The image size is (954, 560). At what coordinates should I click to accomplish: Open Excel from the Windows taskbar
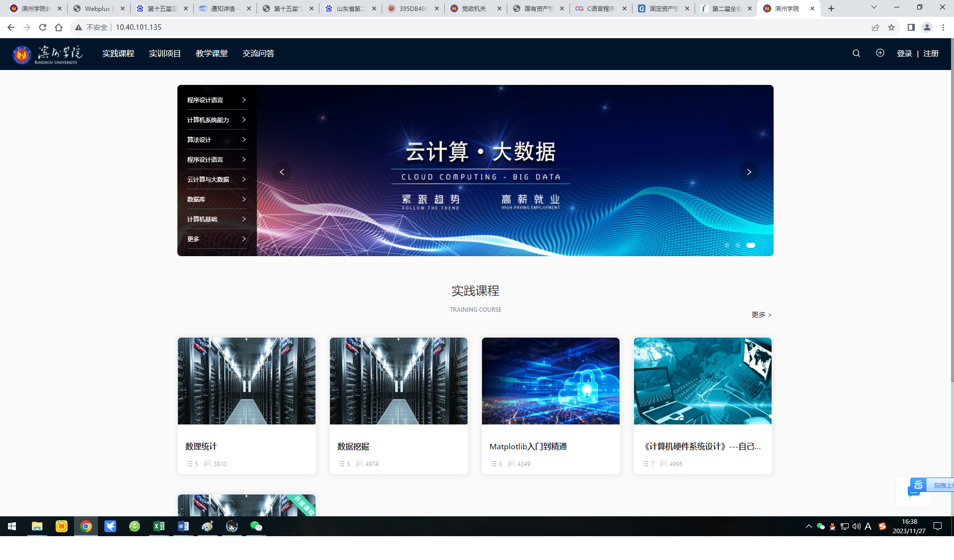(x=159, y=526)
